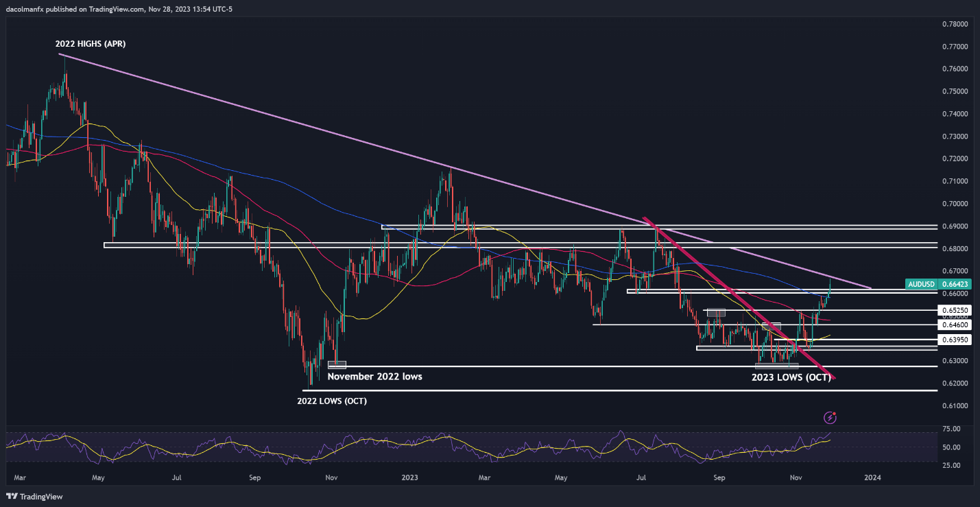The image size is (980, 507).
Task: Click the 2023 label on time axis
Action: [x=409, y=476]
